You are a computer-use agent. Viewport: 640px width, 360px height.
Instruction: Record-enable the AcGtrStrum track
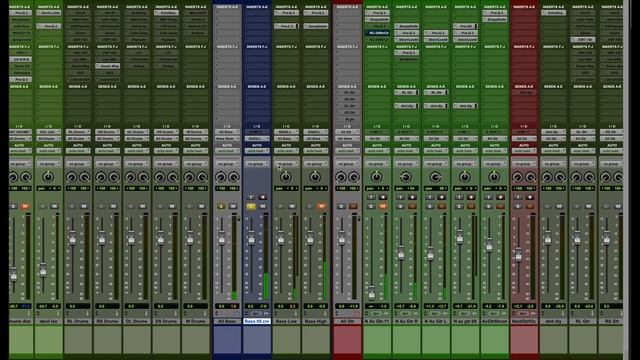coord(500,197)
